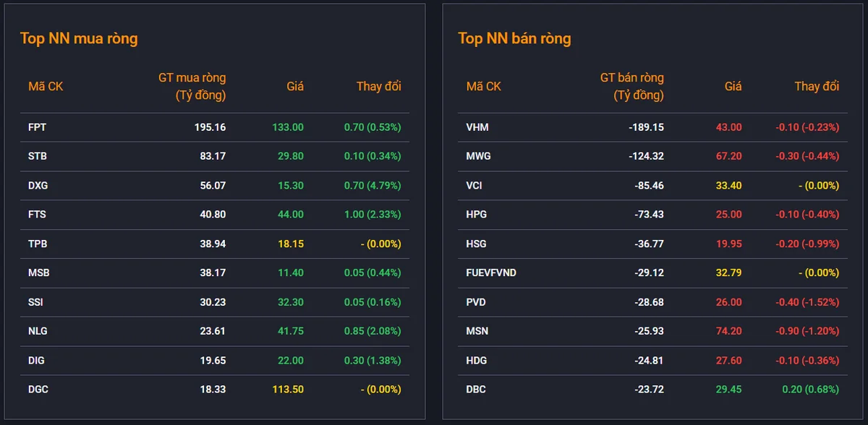Click FUEVFVND net sell value -29.12
The image size is (868, 425).
point(649,273)
